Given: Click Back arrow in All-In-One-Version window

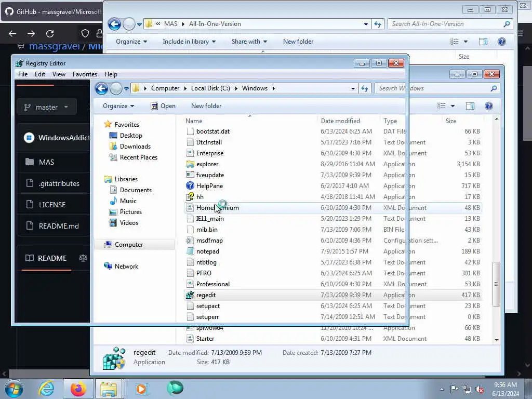Looking at the screenshot, I should (x=114, y=24).
